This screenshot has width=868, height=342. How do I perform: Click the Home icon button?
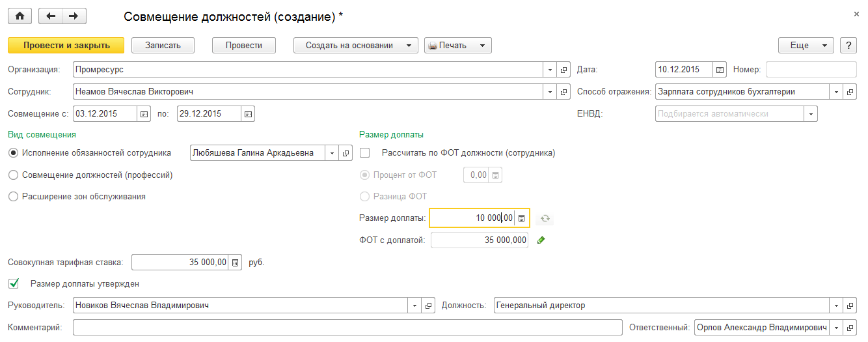click(20, 17)
